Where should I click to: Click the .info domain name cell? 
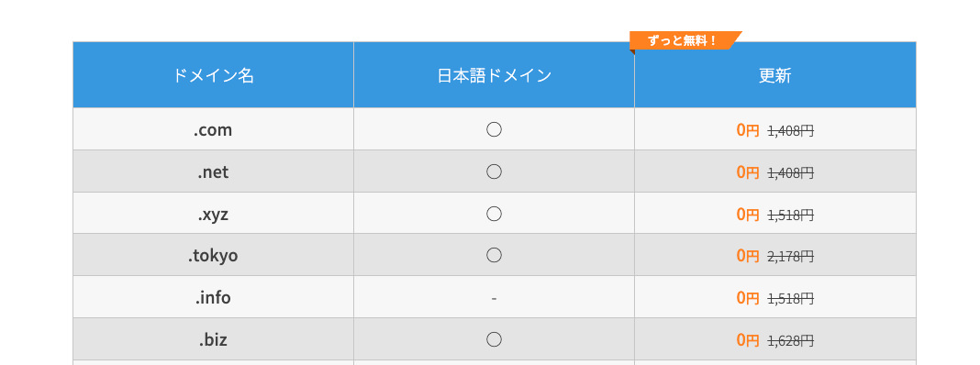point(213,297)
